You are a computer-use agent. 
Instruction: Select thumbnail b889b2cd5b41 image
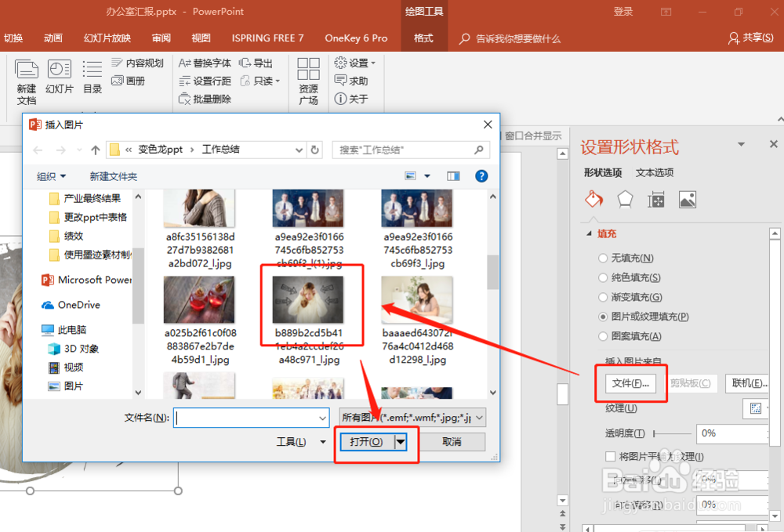[x=308, y=300]
